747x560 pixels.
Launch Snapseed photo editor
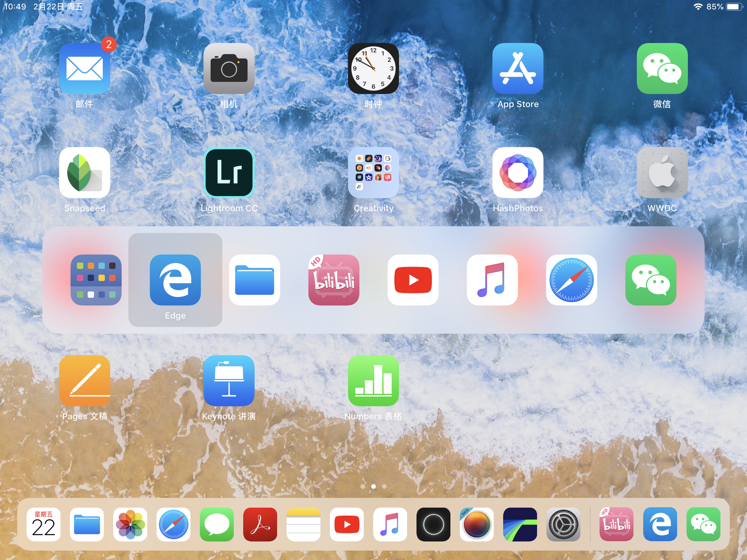coord(84,172)
